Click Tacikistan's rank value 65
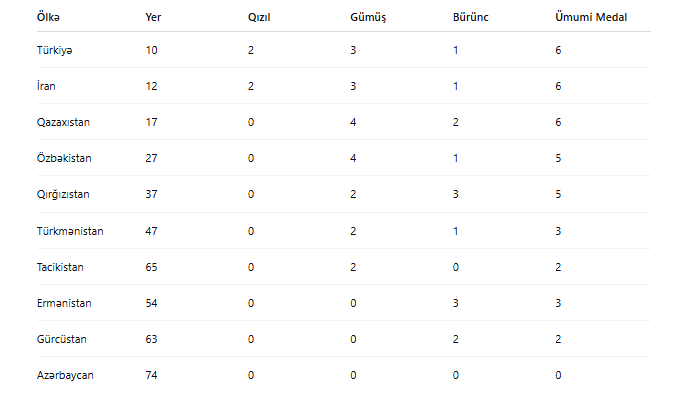This screenshot has height=405, width=687. (x=152, y=267)
